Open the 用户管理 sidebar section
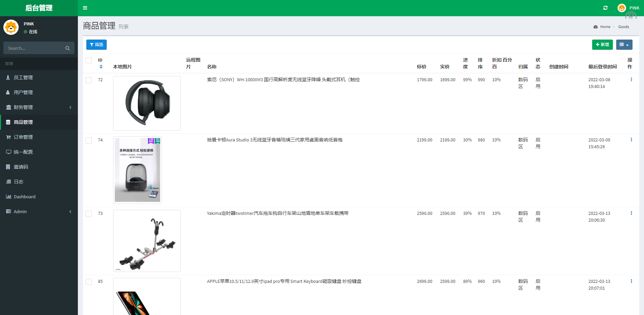Screen dimensions: 644x315 click(23, 92)
